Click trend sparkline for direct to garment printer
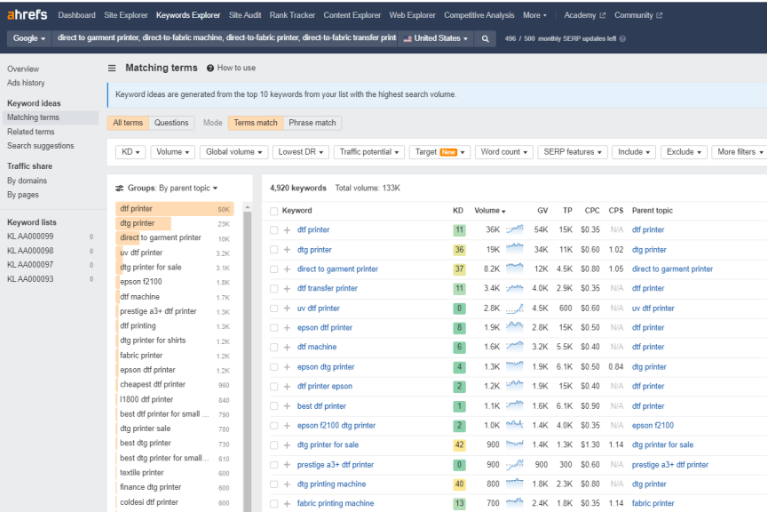This screenshot has width=767, height=525. tap(515, 269)
